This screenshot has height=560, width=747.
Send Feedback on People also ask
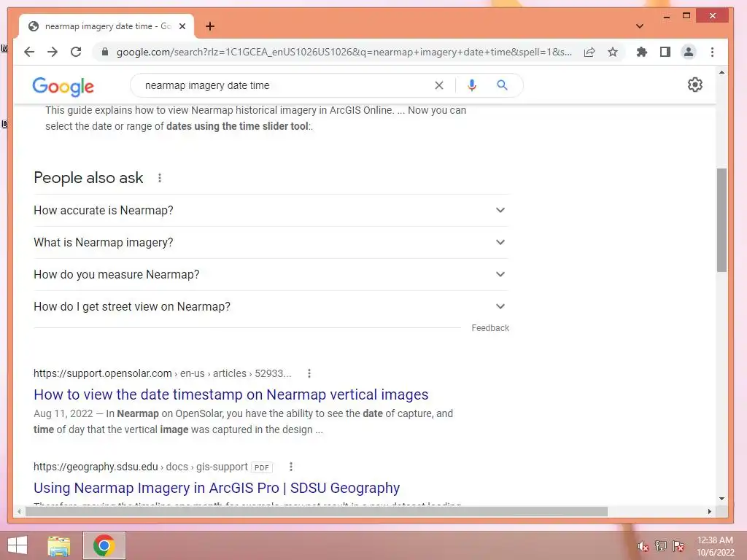(x=490, y=328)
